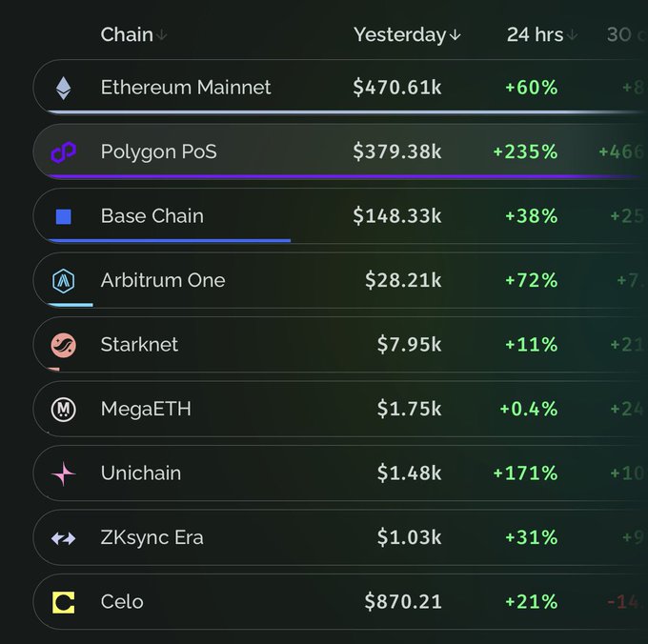Open the Polygon PoS chain name

[x=158, y=151]
